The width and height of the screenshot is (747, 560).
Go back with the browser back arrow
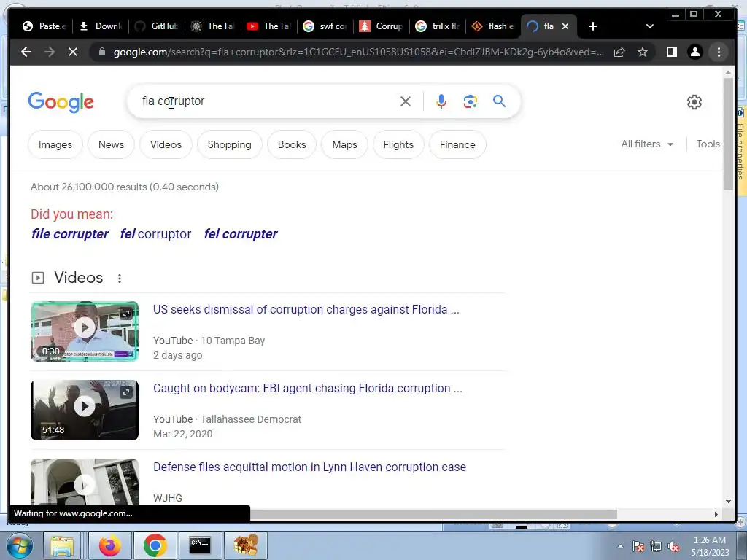point(26,52)
